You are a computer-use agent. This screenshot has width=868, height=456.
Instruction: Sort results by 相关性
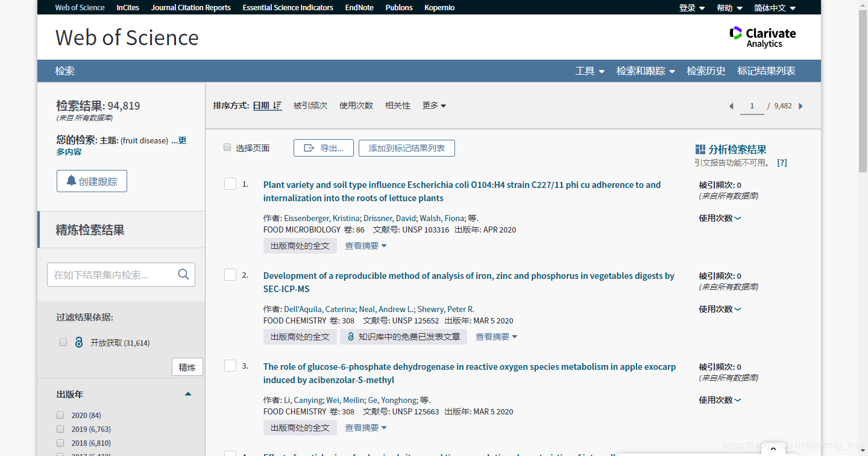click(398, 105)
